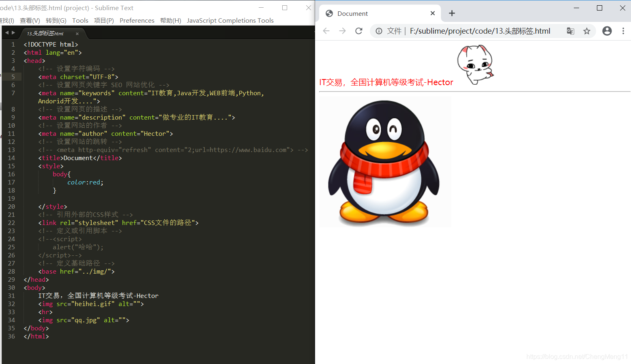Go back in the Chrome browser

tap(326, 31)
